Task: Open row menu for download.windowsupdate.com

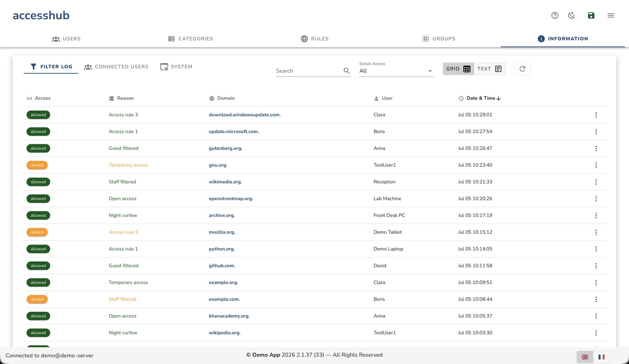Action: point(596,115)
